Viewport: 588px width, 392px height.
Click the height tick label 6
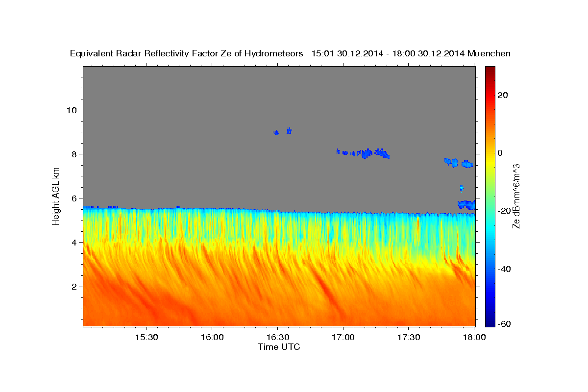tap(74, 198)
